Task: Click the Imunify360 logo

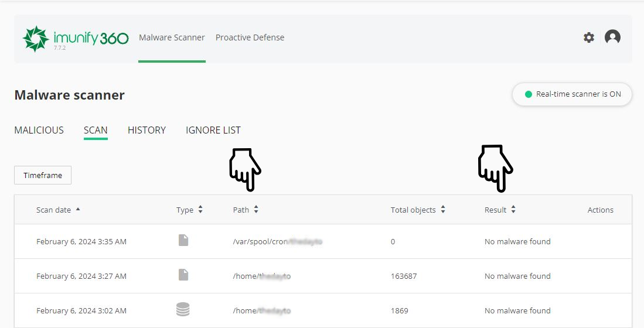Action: [x=75, y=39]
